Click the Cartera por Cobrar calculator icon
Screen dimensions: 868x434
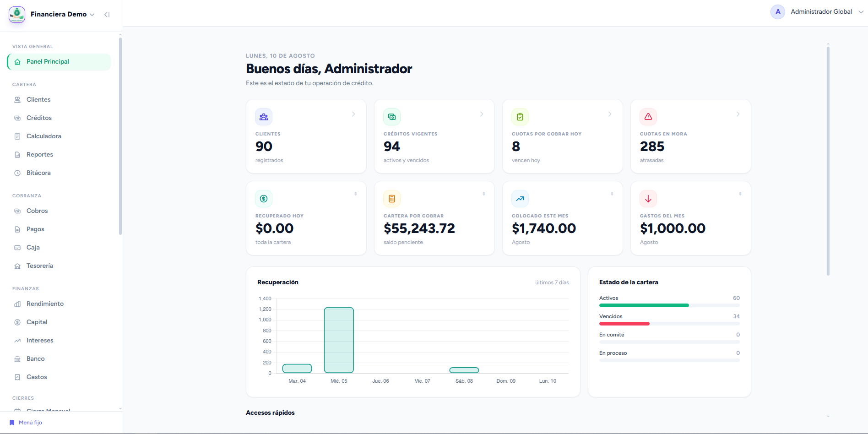pos(392,199)
